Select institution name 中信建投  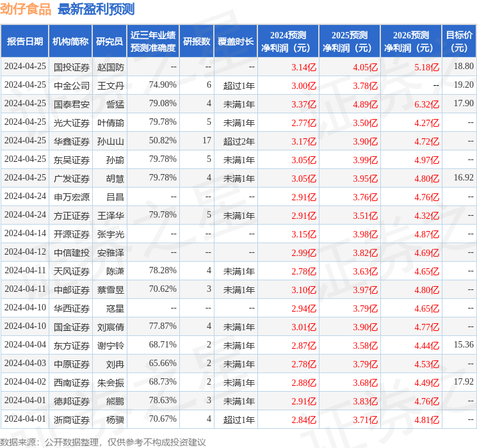click(x=72, y=253)
